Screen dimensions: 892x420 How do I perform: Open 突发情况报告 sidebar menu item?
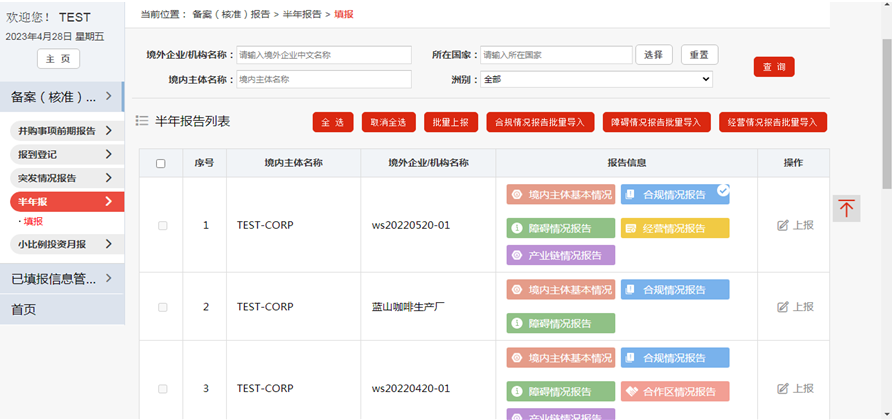pyautogui.click(x=67, y=178)
